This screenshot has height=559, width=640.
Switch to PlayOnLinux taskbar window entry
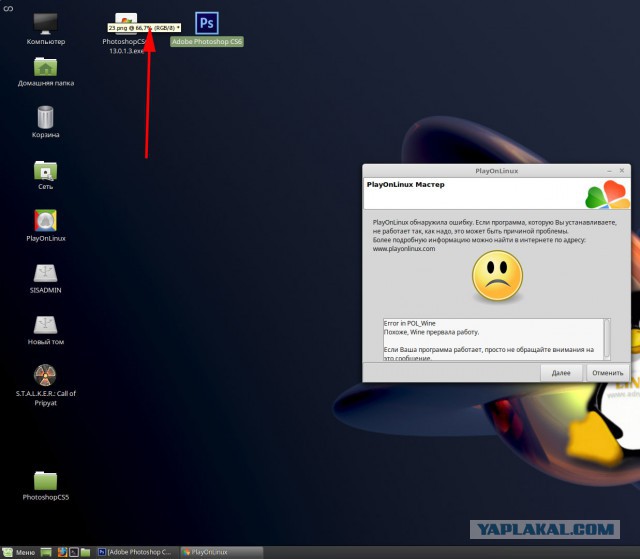pos(222,552)
